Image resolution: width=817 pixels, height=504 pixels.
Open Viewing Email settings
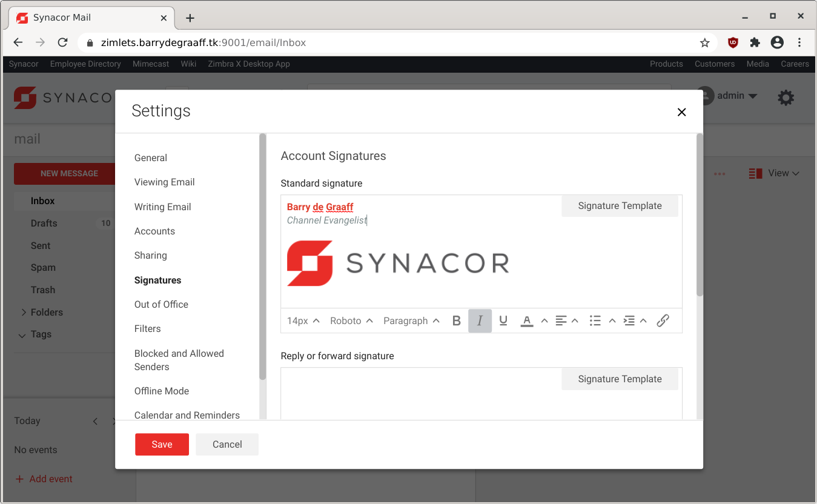coord(165,182)
